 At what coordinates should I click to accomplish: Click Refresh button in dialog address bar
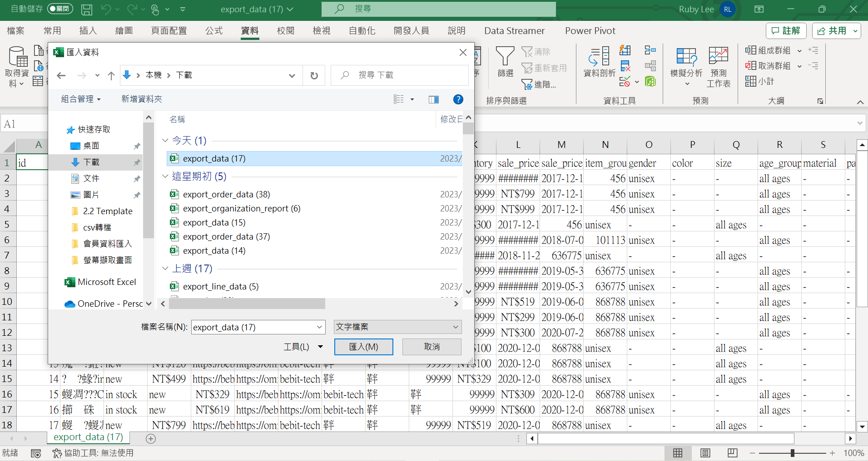[x=314, y=75]
